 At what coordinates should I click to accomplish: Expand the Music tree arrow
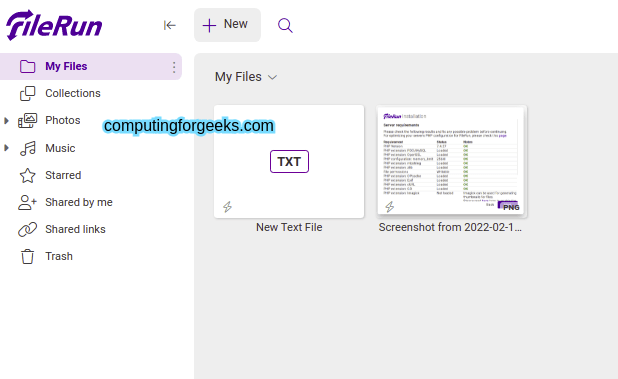6,148
